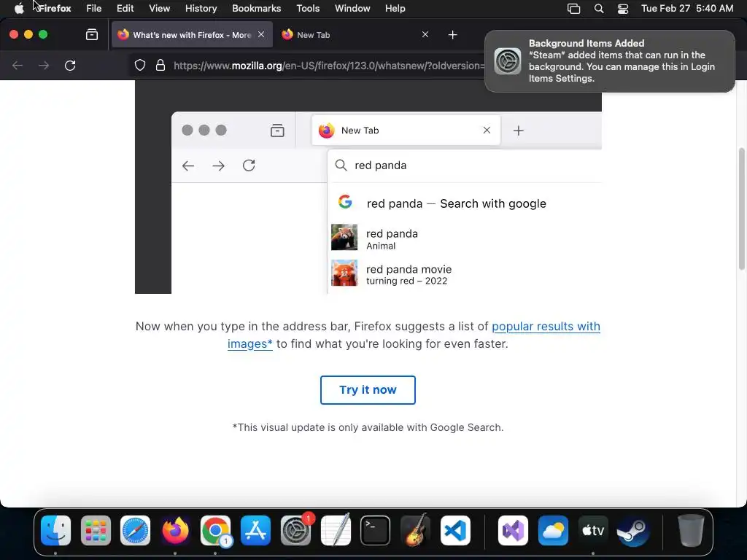
Task: Open GarageBand from the Dock
Action: (x=415, y=531)
